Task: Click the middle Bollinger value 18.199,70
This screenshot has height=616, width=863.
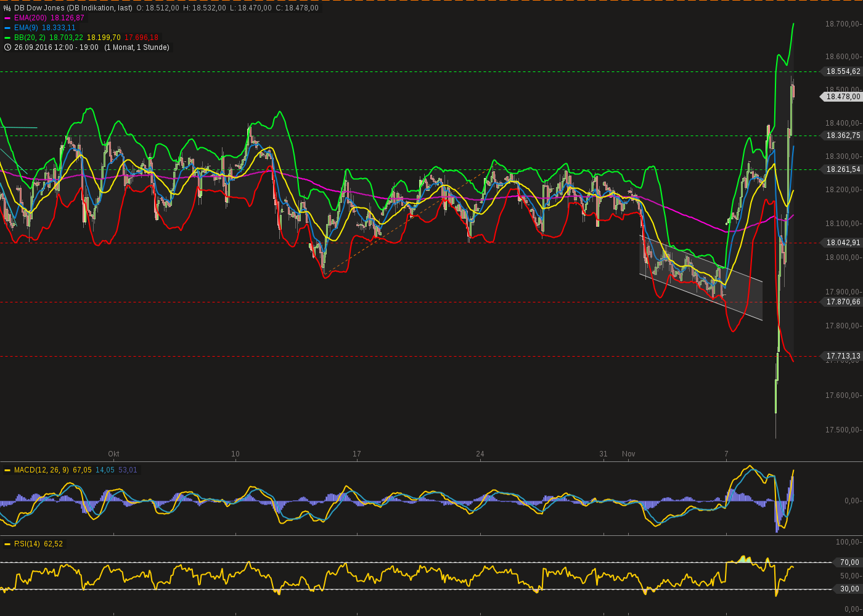Action: (x=104, y=38)
